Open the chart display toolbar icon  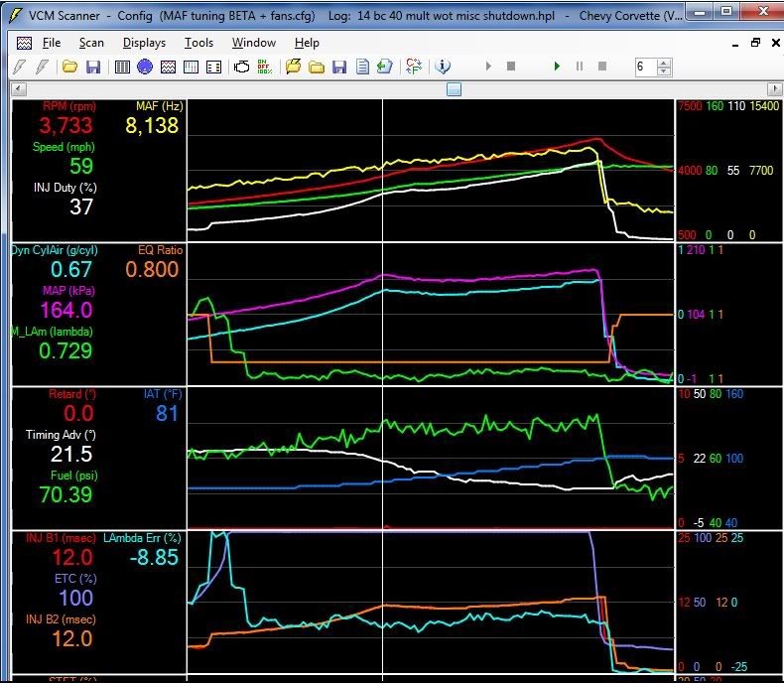click(x=168, y=67)
